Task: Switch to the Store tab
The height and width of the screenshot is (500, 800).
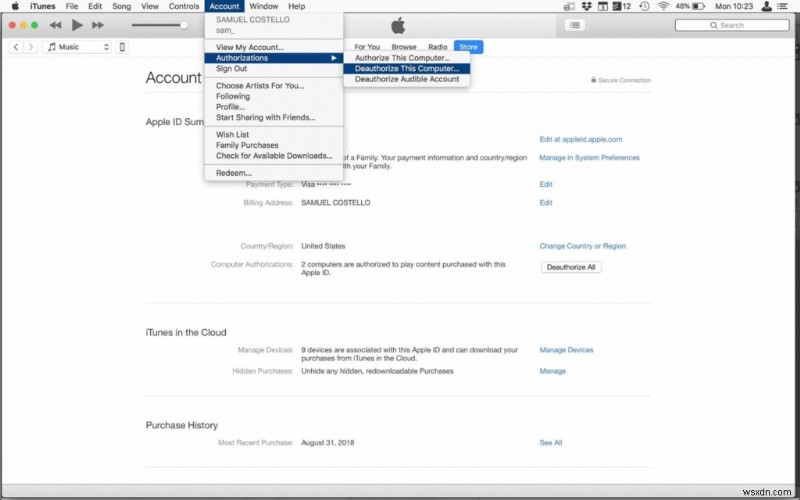Action: [468, 47]
